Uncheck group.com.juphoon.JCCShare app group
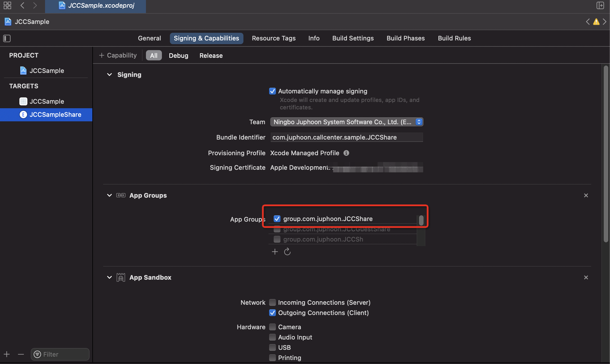 [277, 219]
